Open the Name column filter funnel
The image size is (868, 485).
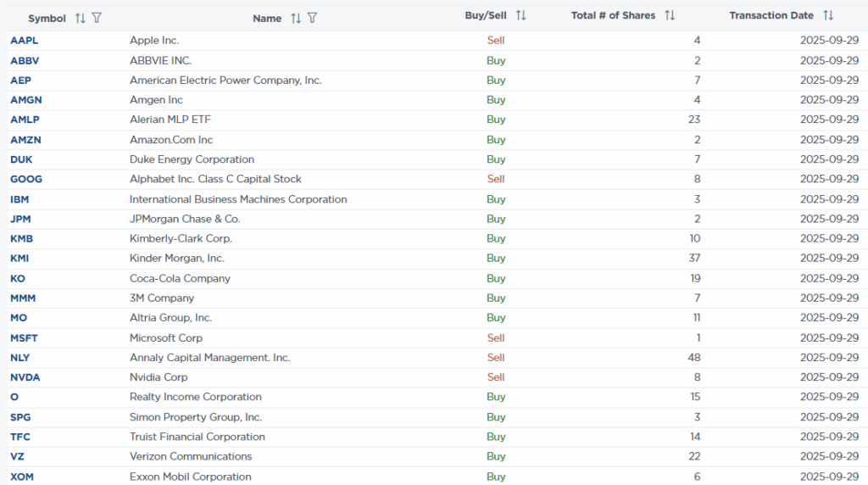312,19
